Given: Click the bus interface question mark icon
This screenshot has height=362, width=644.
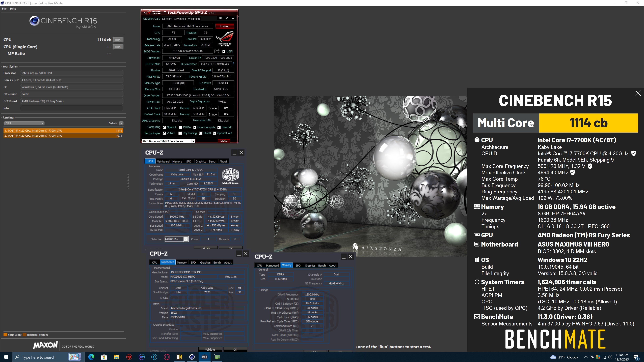Looking at the screenshot, I should pyautogui.click(x=233, y=64).
